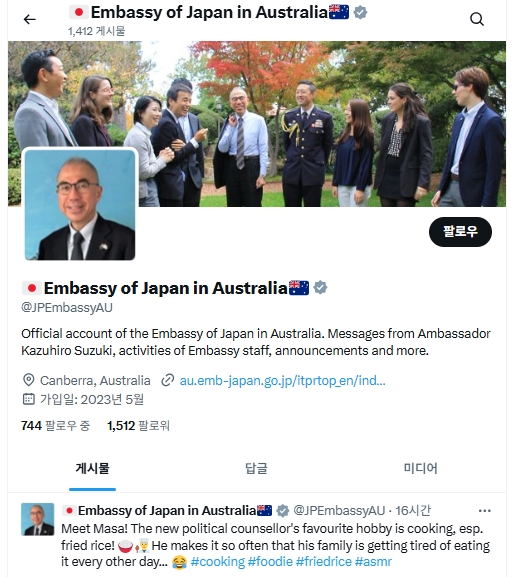Screen dimensions: 521x577
Task: Follow the Embassy with 팔로우 button
Action: click(x=460, y=232)
